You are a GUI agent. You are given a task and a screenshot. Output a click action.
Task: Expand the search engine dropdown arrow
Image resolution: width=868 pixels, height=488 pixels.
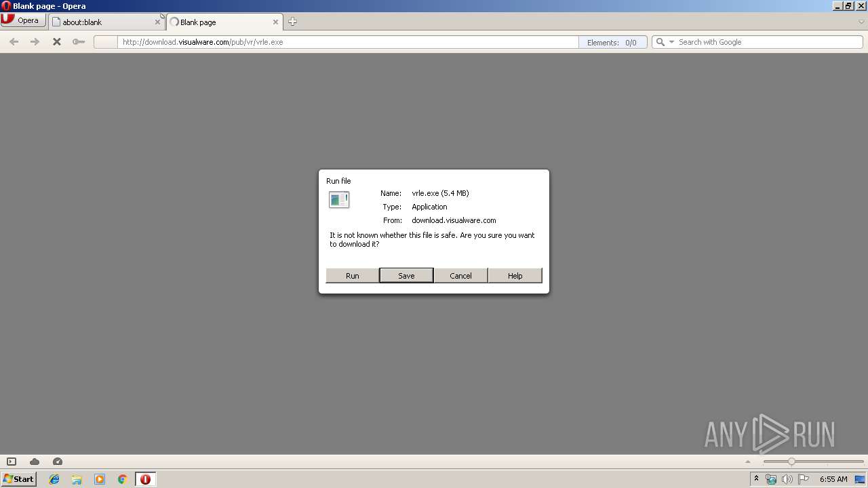(671, 42)
